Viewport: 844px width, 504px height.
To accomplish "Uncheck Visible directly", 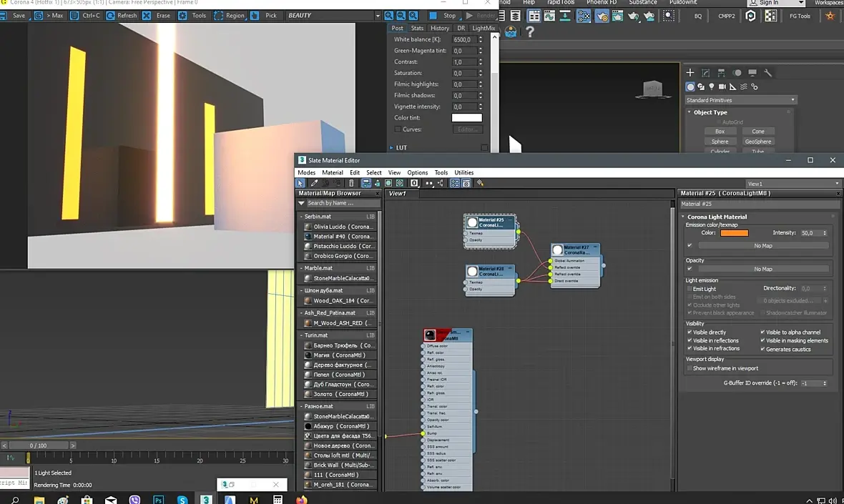I will (690, 332).
